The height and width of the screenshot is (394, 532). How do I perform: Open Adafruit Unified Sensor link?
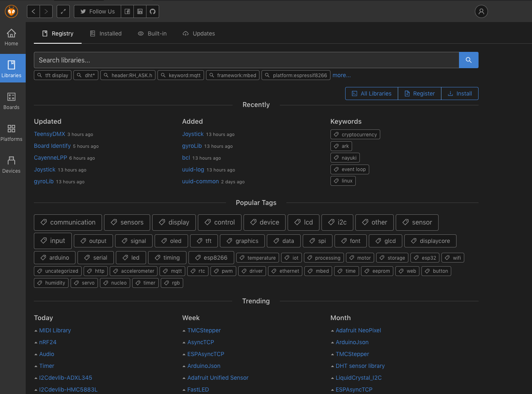(218, 378)
